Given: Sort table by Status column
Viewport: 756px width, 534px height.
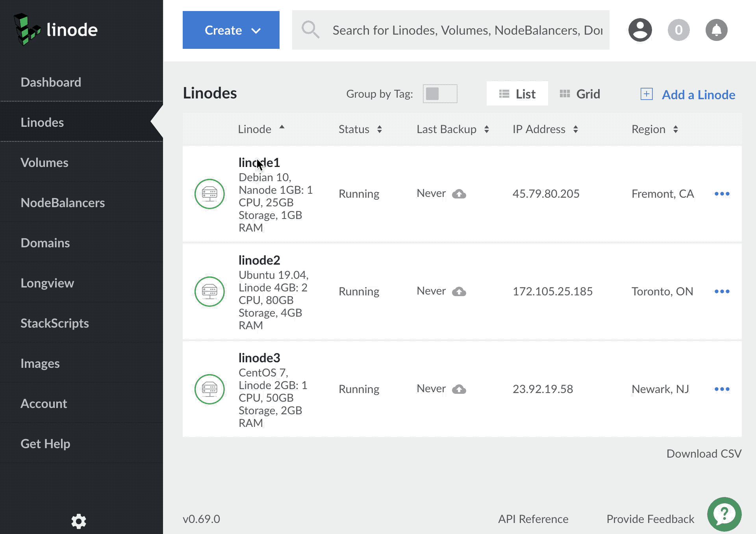Looking at the screenshot, I should tap(360, 129).
